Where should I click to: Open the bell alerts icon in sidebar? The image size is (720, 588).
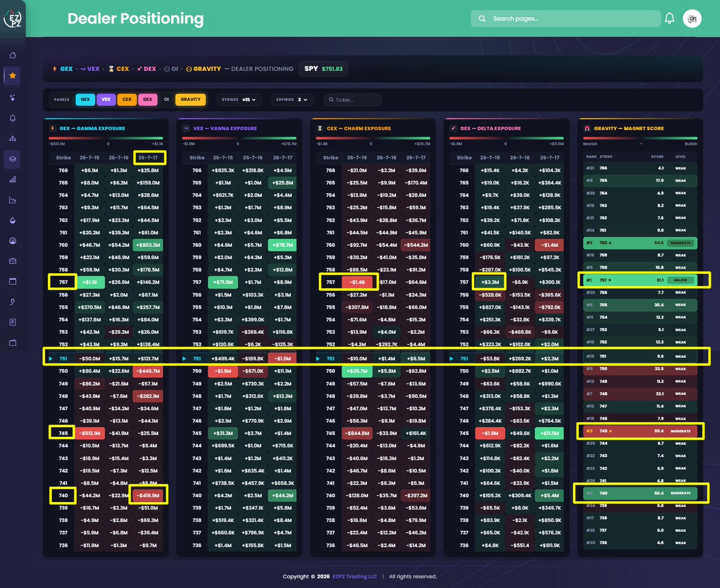coord(13,118)
